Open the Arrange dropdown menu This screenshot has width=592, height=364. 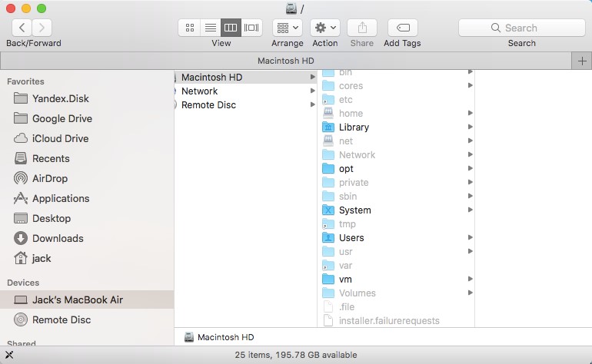click(x=288, y=28)
